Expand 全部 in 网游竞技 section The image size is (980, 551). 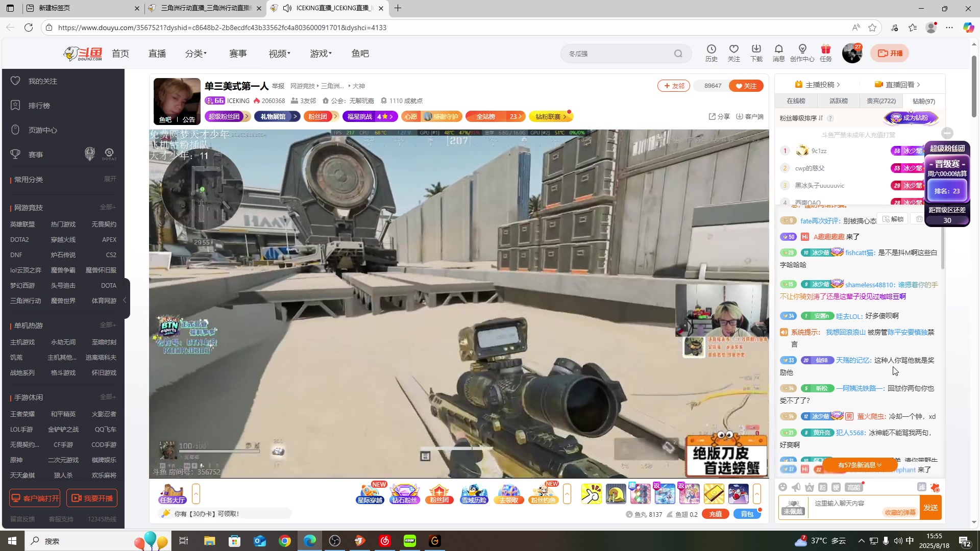108,207
